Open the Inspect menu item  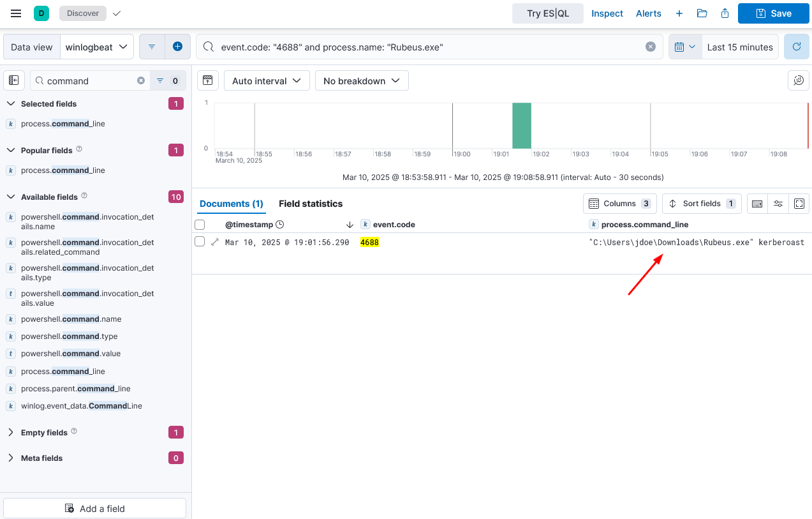tap(607, 13)
